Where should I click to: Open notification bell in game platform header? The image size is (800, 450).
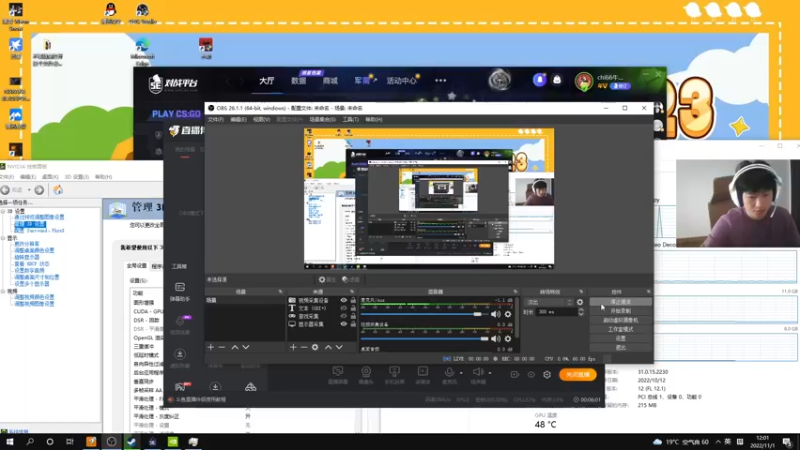pyautogui.click(x=539, y=80)
